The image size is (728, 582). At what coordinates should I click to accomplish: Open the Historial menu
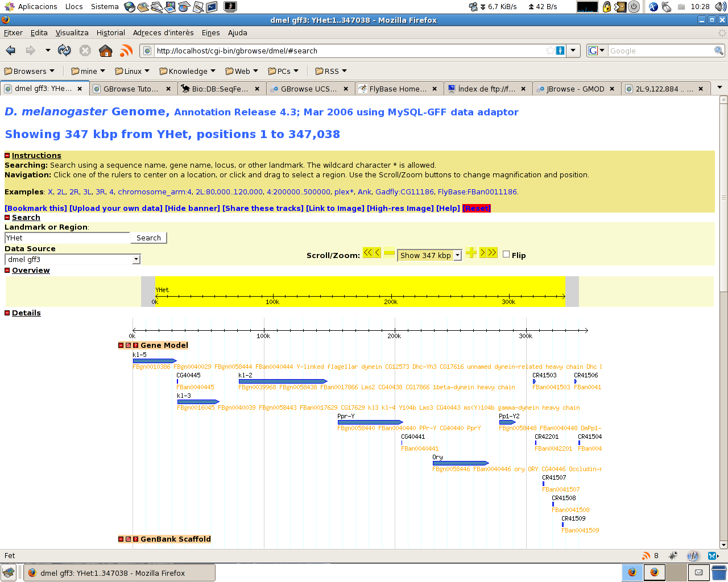tap(110, 32)
